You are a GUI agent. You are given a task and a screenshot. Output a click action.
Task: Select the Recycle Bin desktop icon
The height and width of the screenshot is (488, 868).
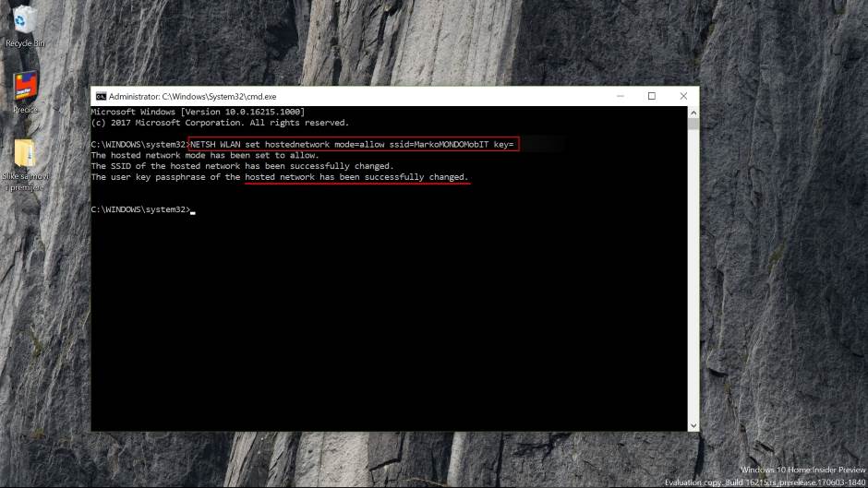[x=25, y=21]
